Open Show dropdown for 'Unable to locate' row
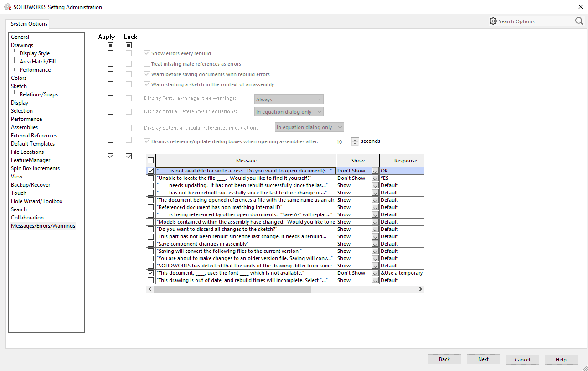 tap(375, 178)
